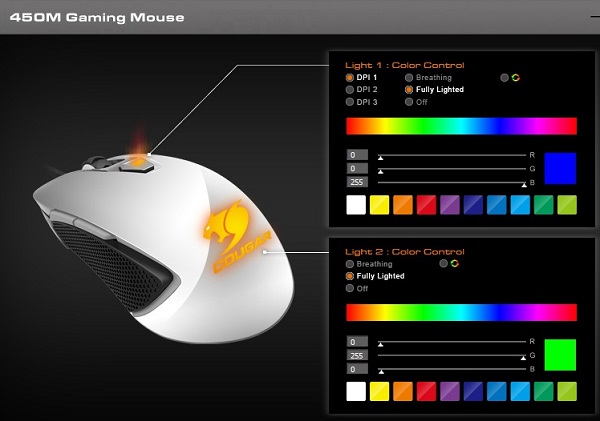Choose the white swatch in Light 2
Image resolution: width=600 pixels, height=421 pixels.
click(356, 392)
